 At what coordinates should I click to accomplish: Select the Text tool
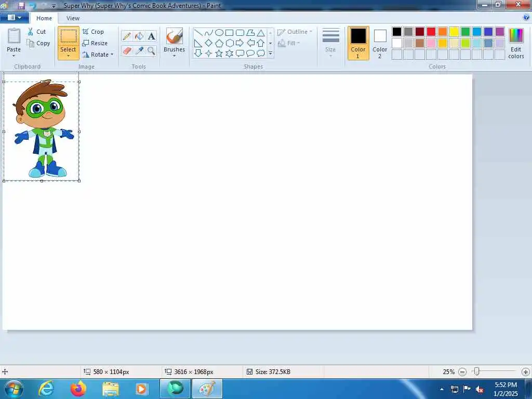[151, 36]
